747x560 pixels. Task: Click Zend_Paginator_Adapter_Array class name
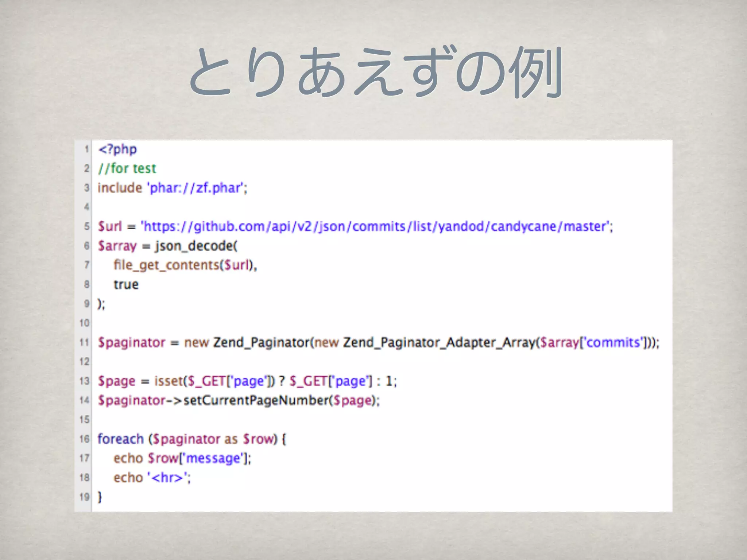pyautogui.click(x=439, y=342)
